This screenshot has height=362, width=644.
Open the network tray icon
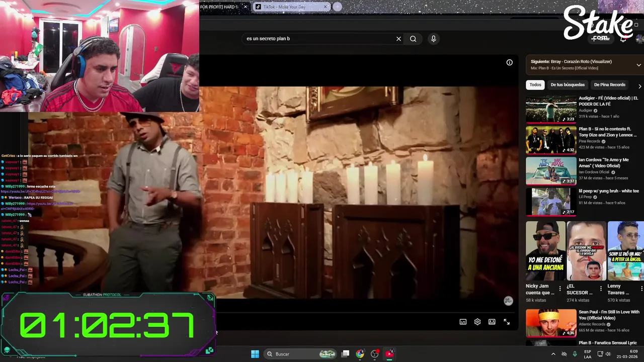pyautogui.click(x=600, y=354)
